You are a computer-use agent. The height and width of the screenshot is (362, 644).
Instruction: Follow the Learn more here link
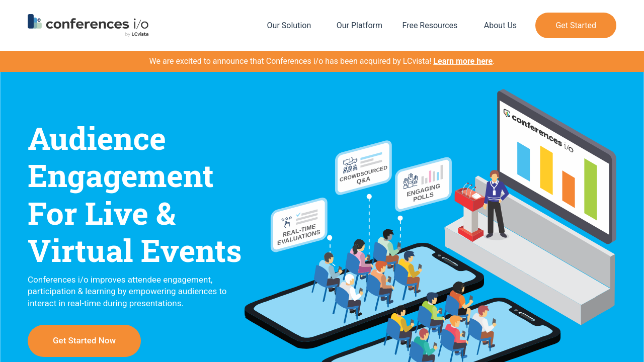[x=463, y=61]
